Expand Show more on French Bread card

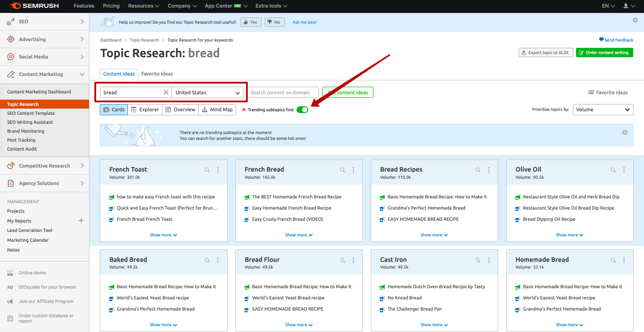pos(299,235)
